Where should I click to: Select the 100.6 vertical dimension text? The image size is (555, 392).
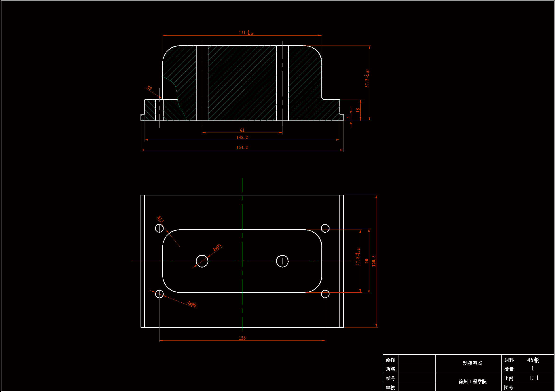[374, 261]
